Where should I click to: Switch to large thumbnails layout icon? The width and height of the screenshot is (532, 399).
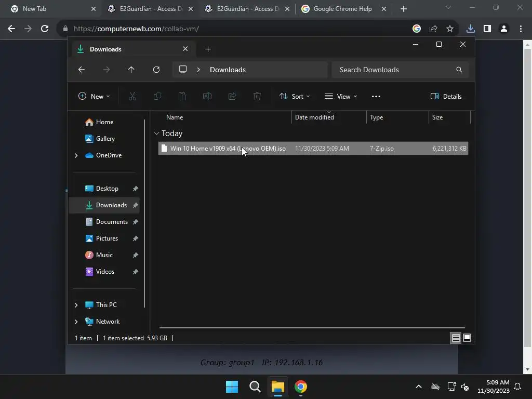(x=467, y=338)
